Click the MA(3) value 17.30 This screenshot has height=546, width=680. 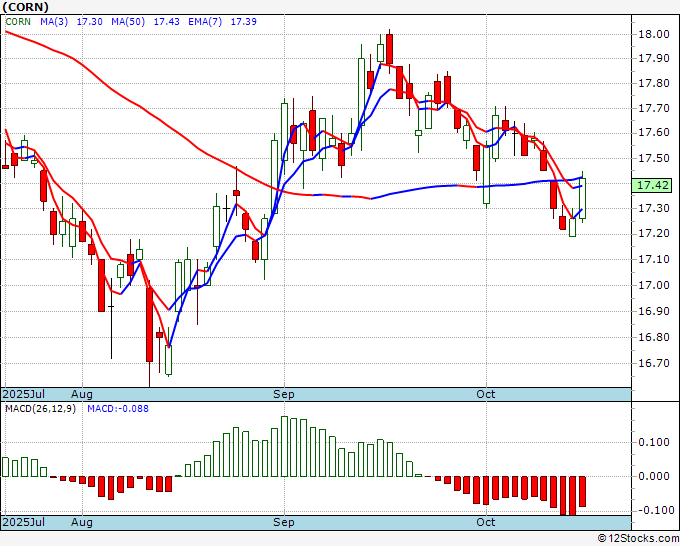pyautogui.click(x=90, y=22)
